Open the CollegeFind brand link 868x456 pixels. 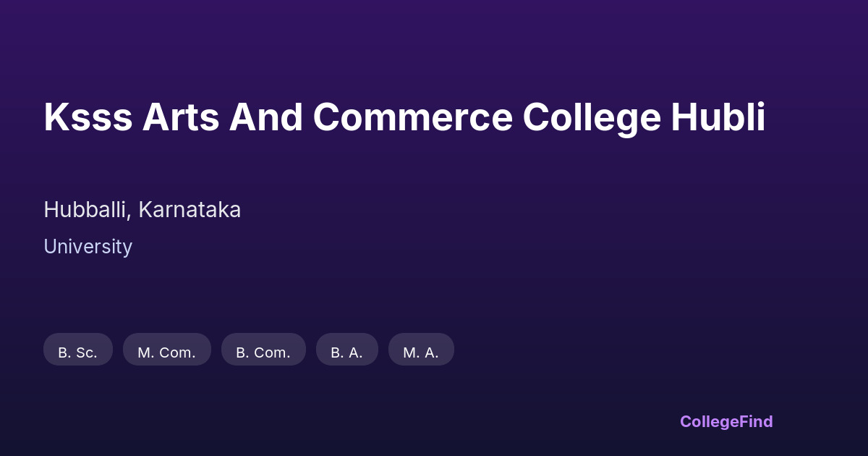click(x=726, y=421)
